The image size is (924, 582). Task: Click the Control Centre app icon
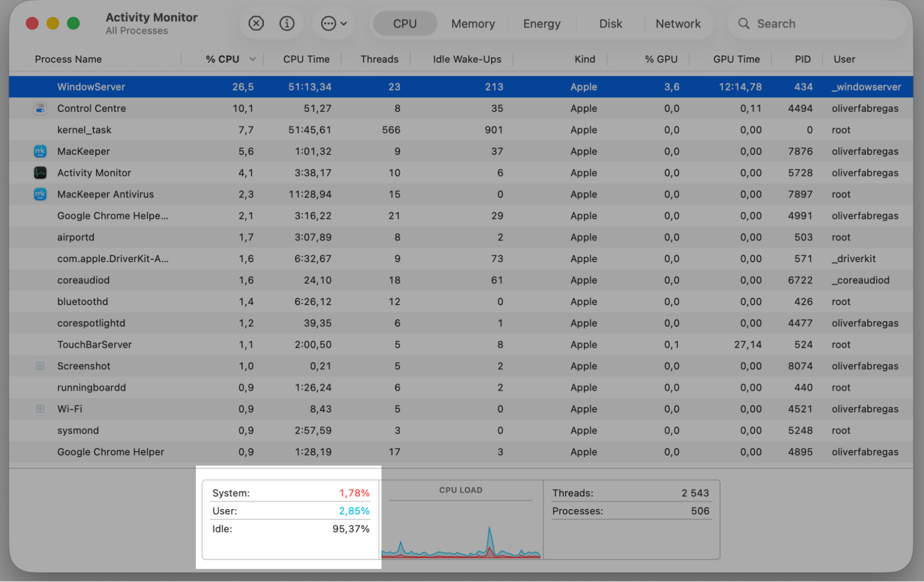pos(40,109)
